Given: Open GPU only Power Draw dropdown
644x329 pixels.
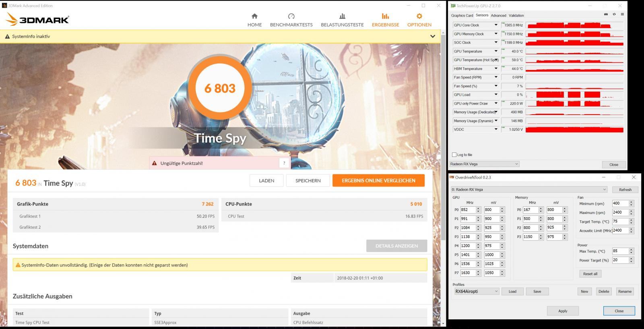Looking at the screenshot, I should [x=496, y=103].
